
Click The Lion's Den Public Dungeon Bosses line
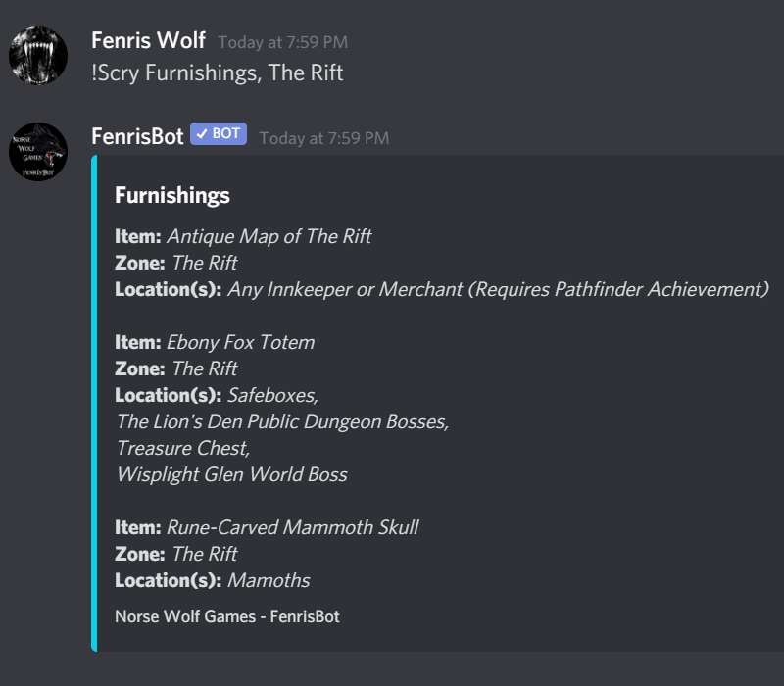coord(282,422)
